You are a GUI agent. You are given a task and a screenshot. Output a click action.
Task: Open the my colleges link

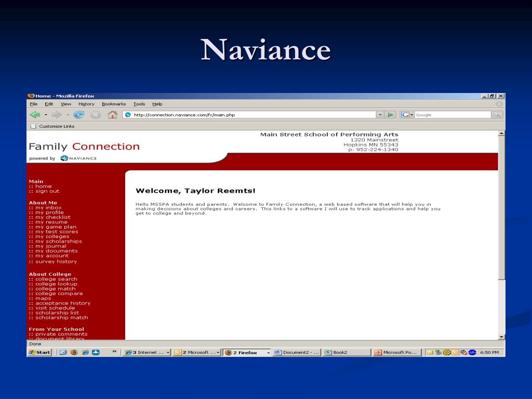(52, 236)
